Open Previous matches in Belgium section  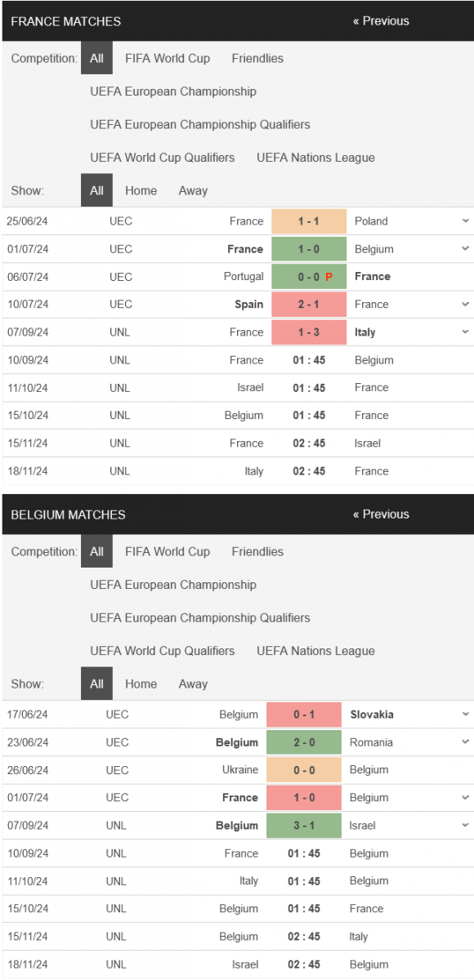[381, 514]
